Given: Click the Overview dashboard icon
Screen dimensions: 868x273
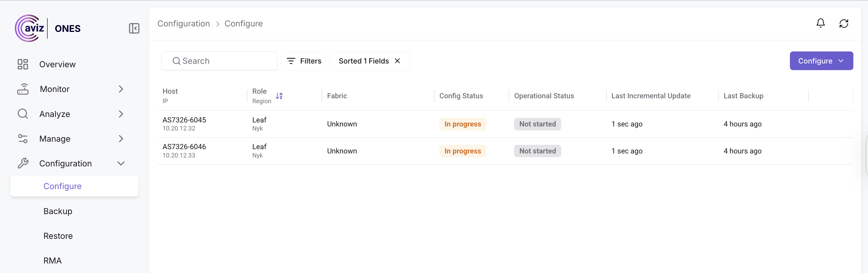Looking at the screenshot, I should click(x=23, y=64).
